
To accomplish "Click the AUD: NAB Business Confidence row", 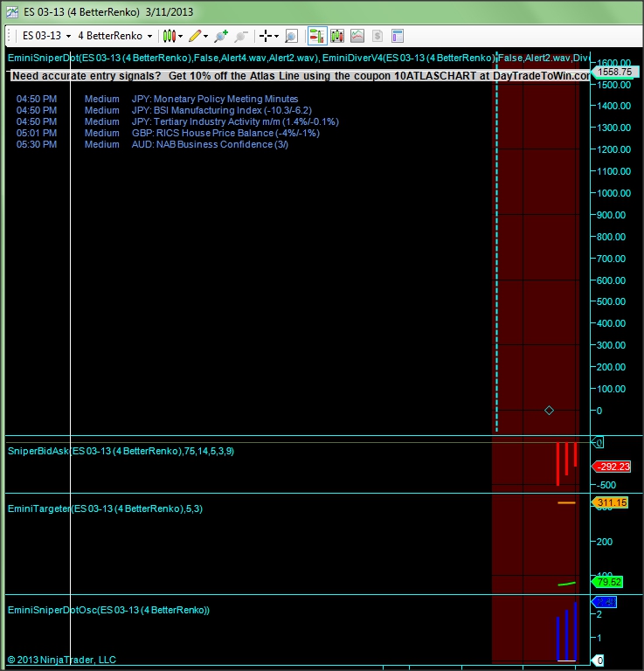I will click(x=152, y=144).
